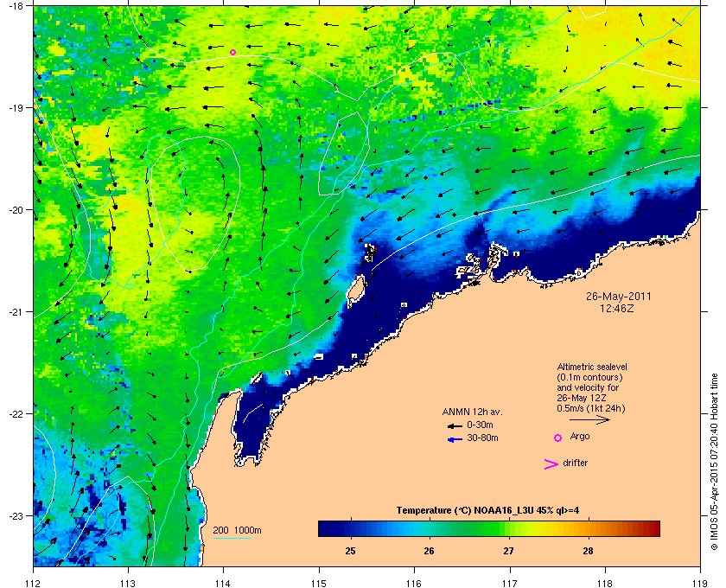This screenshot has width=726, height=588.
Task: Click the Temperature NOAA16_L3U title text
Action: tap(487, 511)
